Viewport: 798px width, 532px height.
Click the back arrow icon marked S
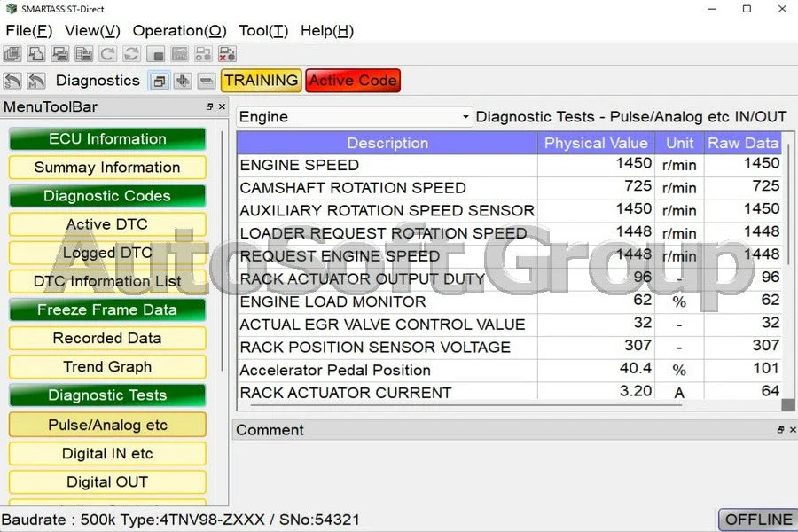click(12, 81)
